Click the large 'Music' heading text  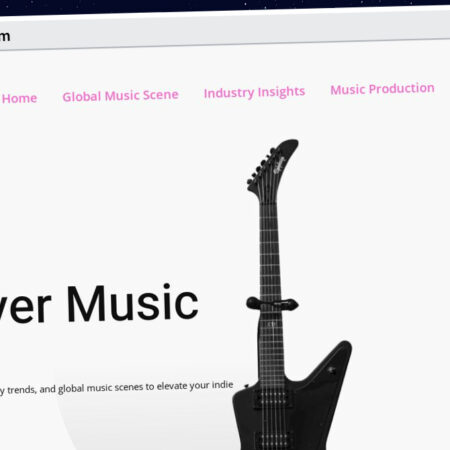(x=132, y=303)
